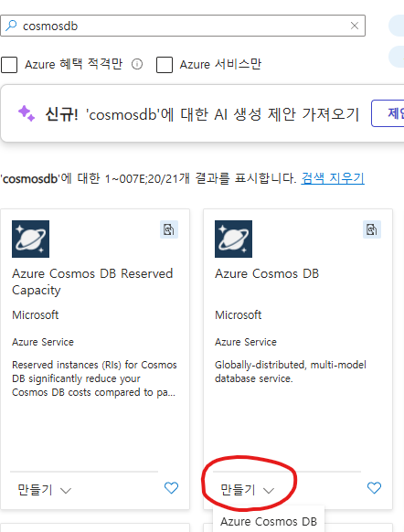Open 'Azure Cosmos DB Reserved Capacity' title

[92, 282]
